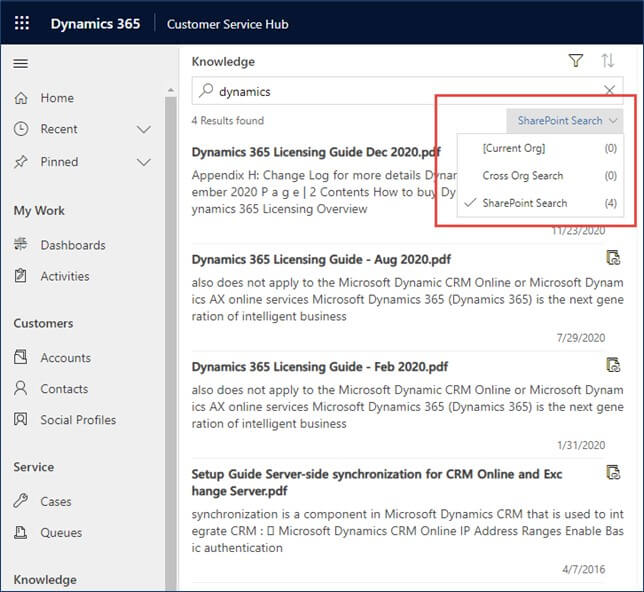644x592 pixels.
Task: Open Activities from My Work
Action: (x=65, y=276)
